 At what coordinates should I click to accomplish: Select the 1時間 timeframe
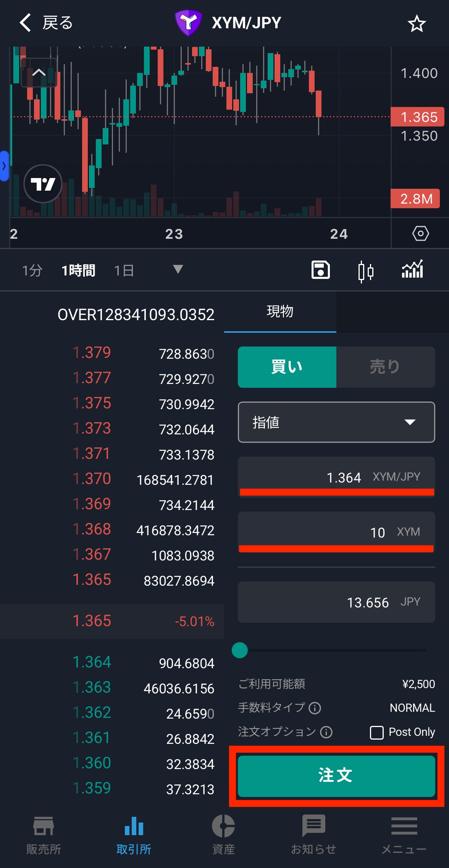78,270
